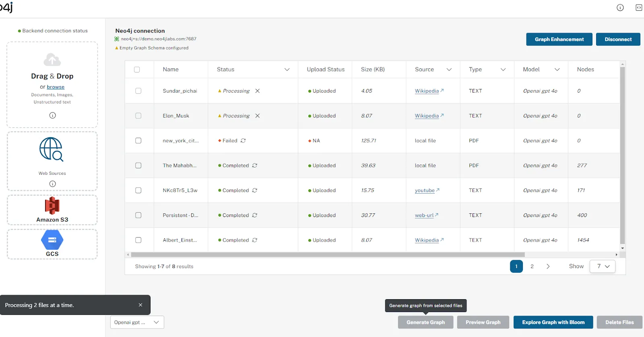
Task: Click the info icon in top bar
Action: tap(620, 8)
